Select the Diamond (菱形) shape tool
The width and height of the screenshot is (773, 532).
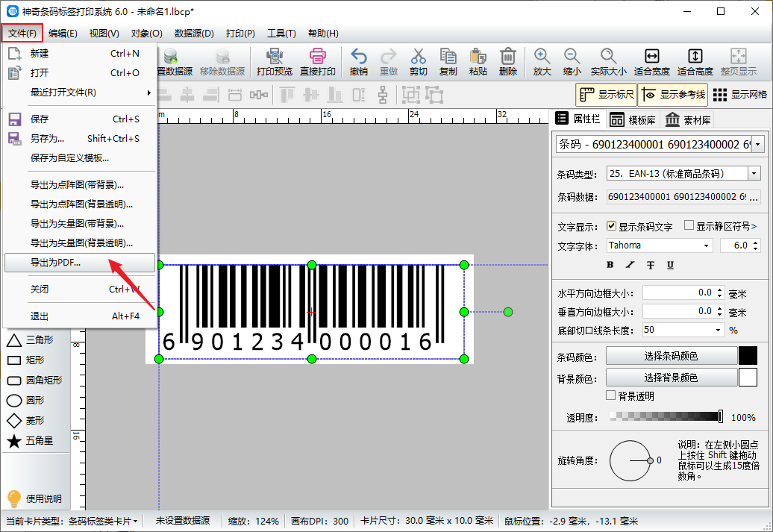coord(26,421)
